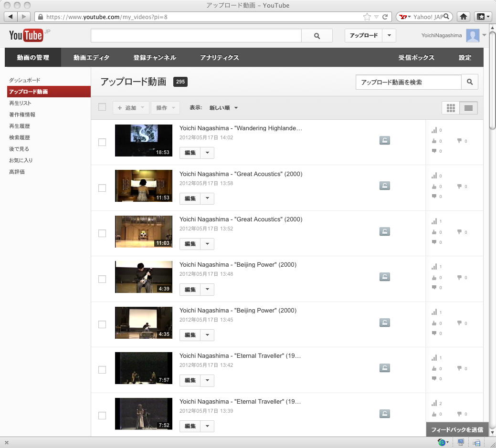
Task: Click the YouTube main search field
Action: pyautogui.click(x=196, y=36)
